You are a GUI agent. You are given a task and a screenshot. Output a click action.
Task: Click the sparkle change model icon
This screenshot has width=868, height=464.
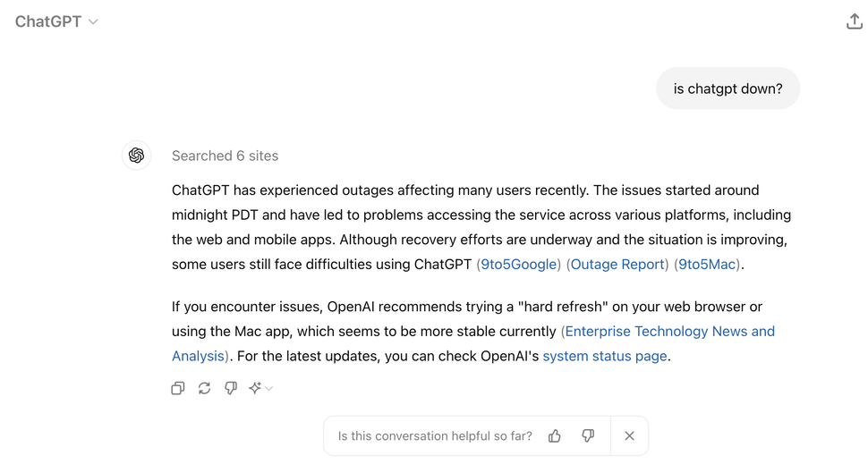coord(255,388)
